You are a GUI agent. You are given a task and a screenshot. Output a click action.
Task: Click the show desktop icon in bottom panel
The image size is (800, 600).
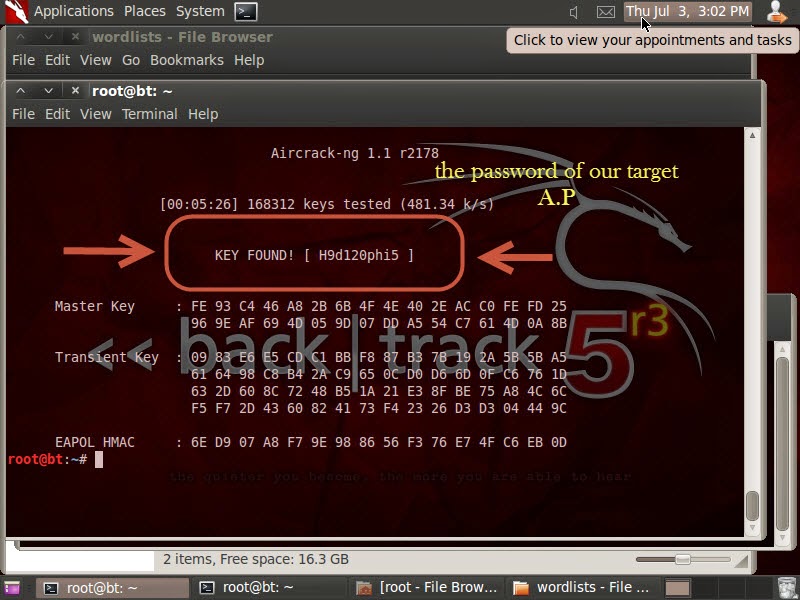click(11, 588)
